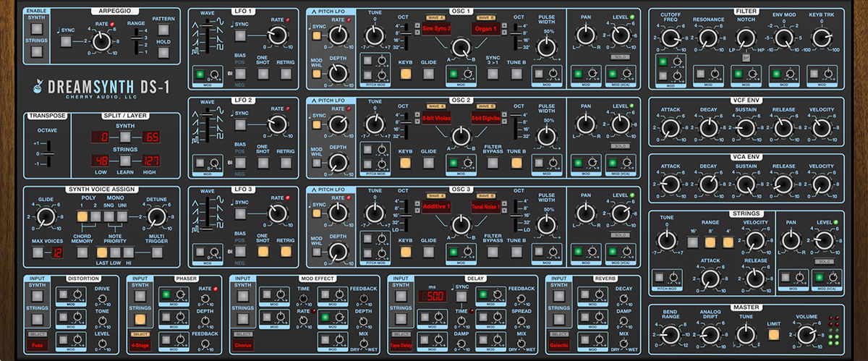Click the LFO 1 rate LED indicator
868x361 pixels.
point(288,20)
